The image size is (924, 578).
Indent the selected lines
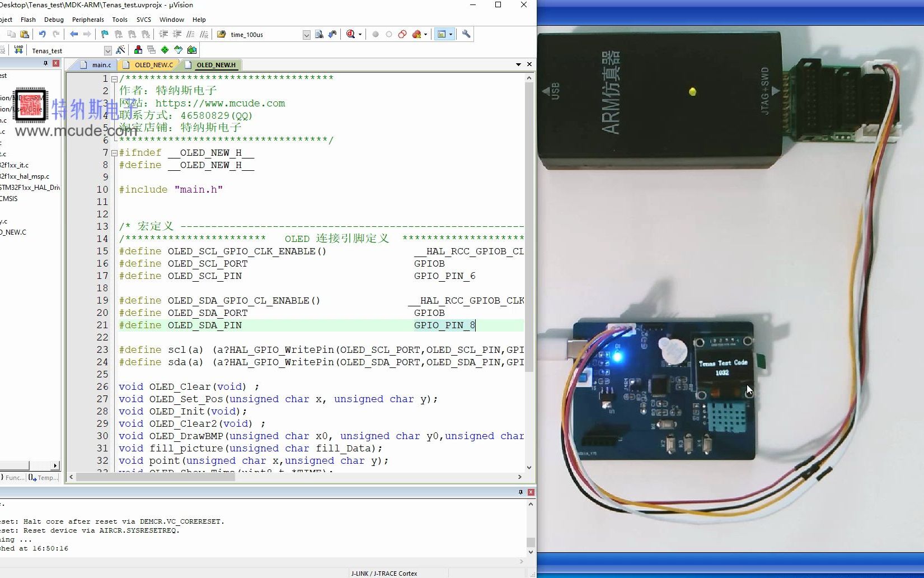coord(164,34)
